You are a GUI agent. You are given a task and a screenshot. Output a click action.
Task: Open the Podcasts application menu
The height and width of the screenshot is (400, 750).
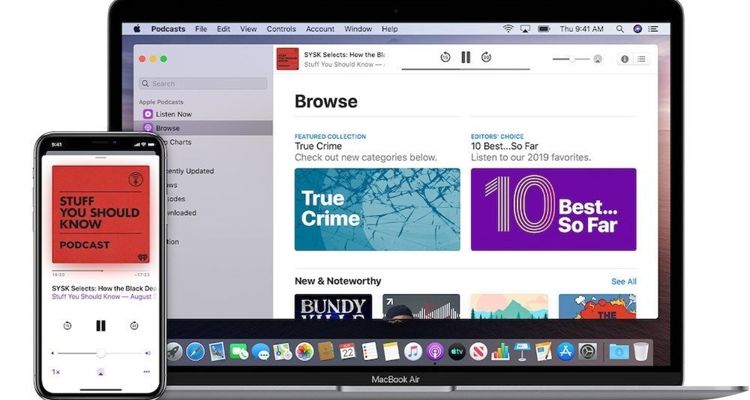coord(168,29)
